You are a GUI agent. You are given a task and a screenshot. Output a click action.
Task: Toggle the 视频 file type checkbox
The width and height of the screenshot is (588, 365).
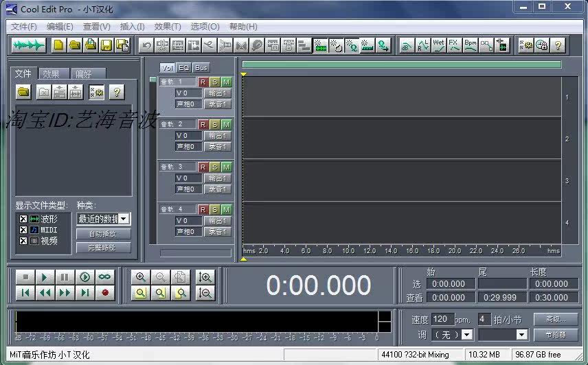[x=23, y=241]
